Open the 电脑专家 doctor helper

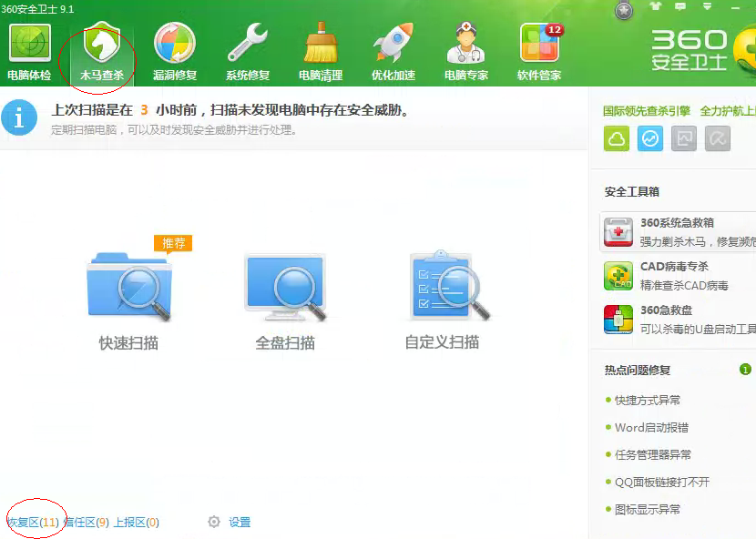[466, 53]
